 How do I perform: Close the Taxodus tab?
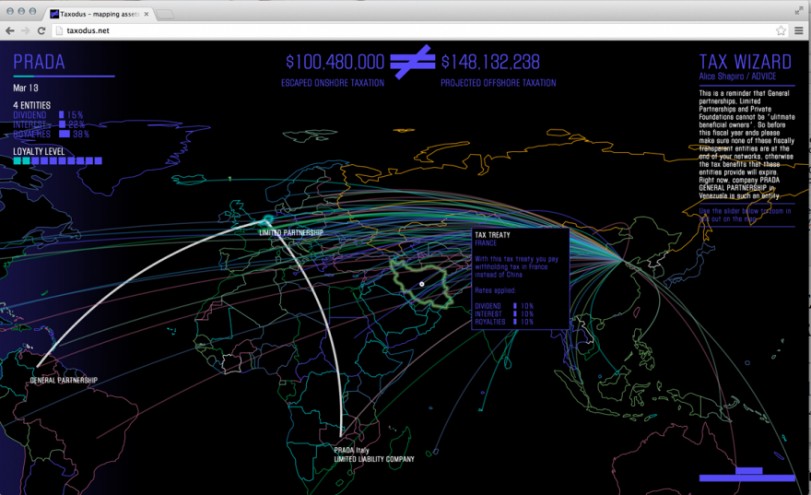tap(146, 14)
